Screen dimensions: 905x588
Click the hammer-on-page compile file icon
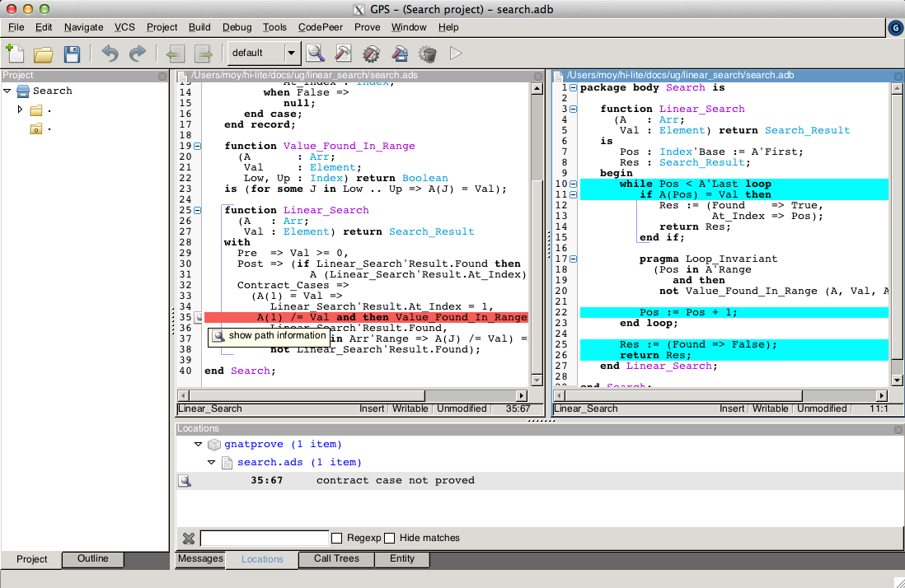343,54
